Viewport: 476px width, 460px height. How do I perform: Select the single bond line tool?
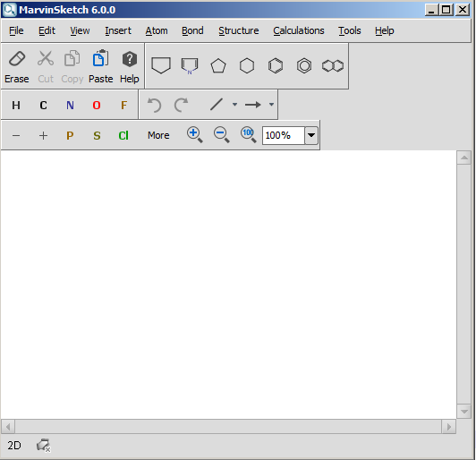(x=217, y=105)
